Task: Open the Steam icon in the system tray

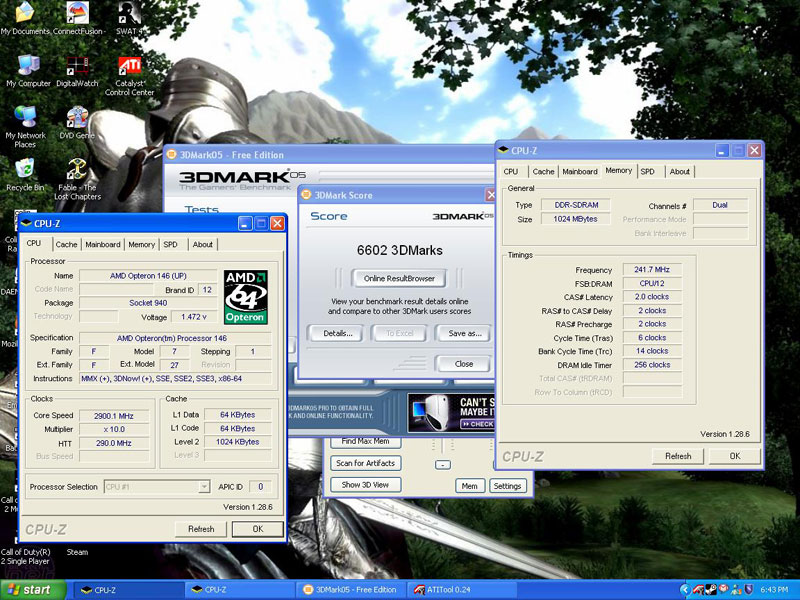Action: pos(711,590)
